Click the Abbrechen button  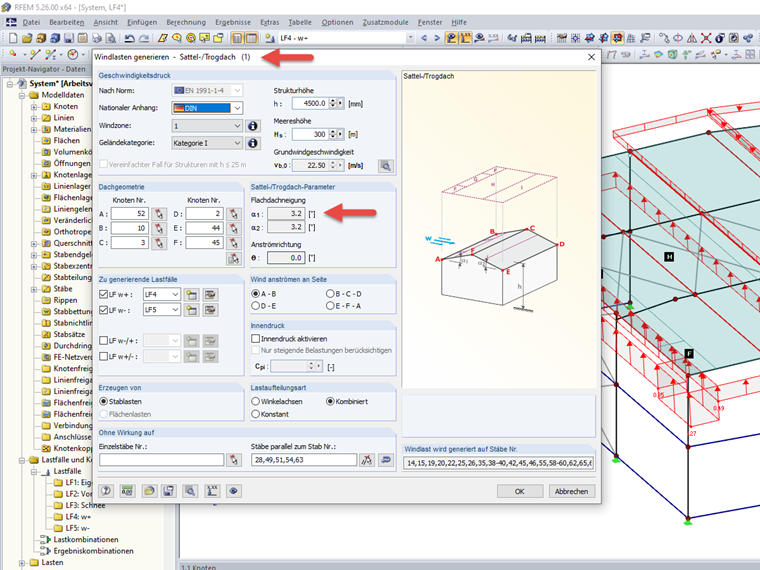coord(571,491)
